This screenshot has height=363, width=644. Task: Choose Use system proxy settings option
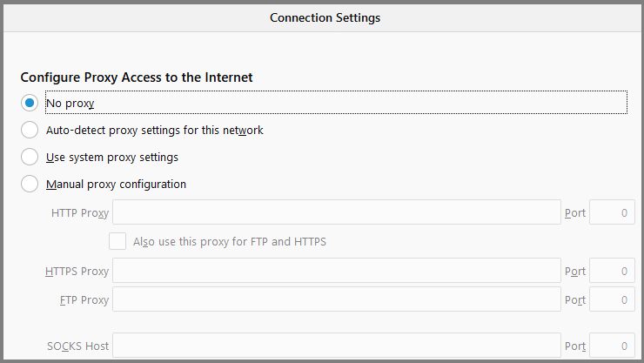tap(30, 157)
